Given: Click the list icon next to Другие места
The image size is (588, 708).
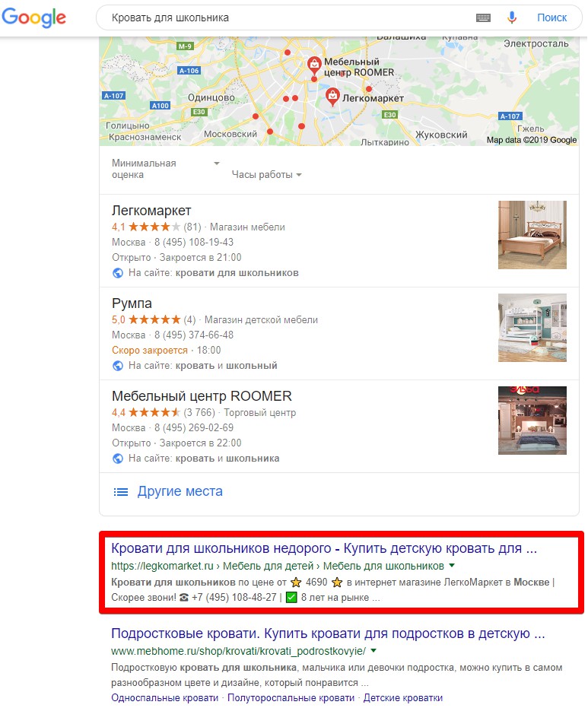Looking at the screenshot, I should [121, 492].
